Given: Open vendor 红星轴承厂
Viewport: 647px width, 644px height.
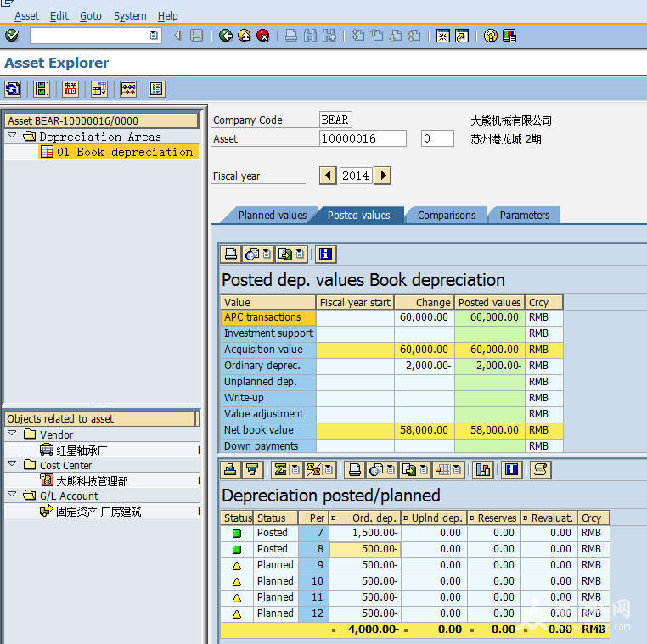Looking at the screenshot, I should click(82, 451).
